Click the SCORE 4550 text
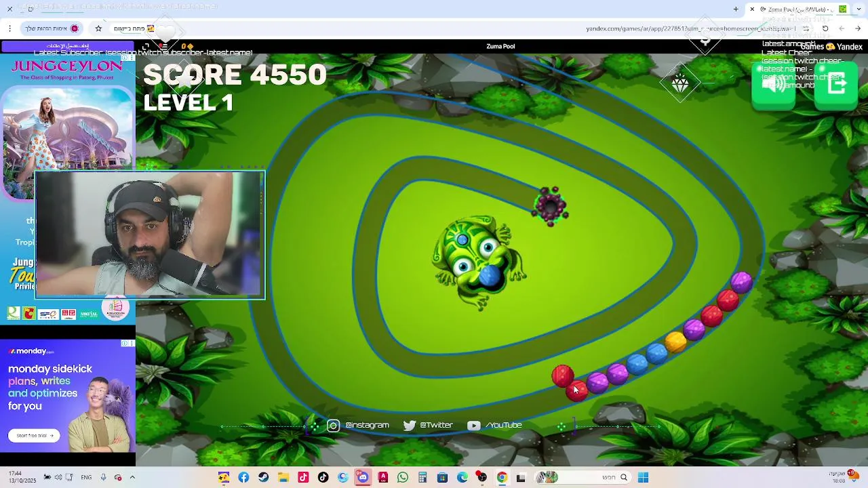The image size is (868, 488). [235, 75]
